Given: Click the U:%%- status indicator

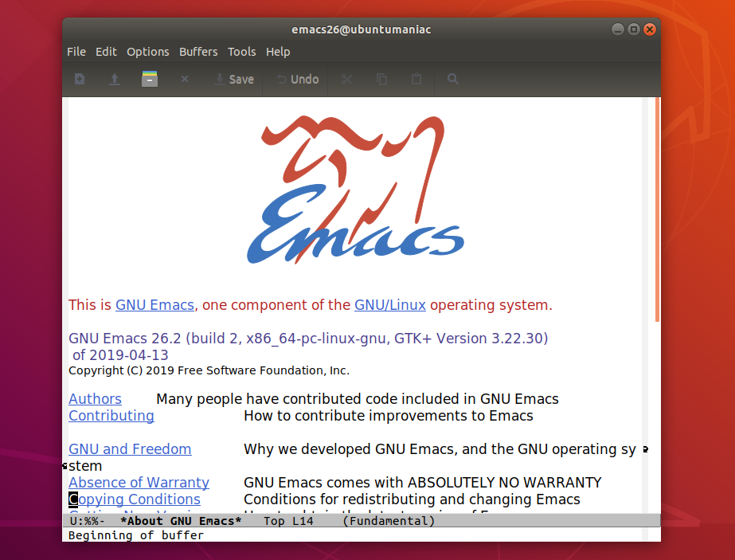Looking at the screenshot, I should (x=87, y=521).
